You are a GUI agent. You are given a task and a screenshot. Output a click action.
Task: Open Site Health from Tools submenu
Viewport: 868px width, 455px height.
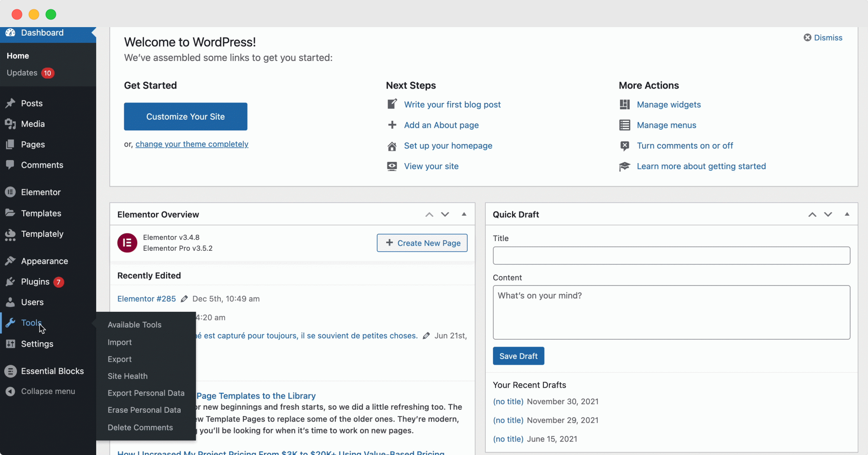[128, 376]
